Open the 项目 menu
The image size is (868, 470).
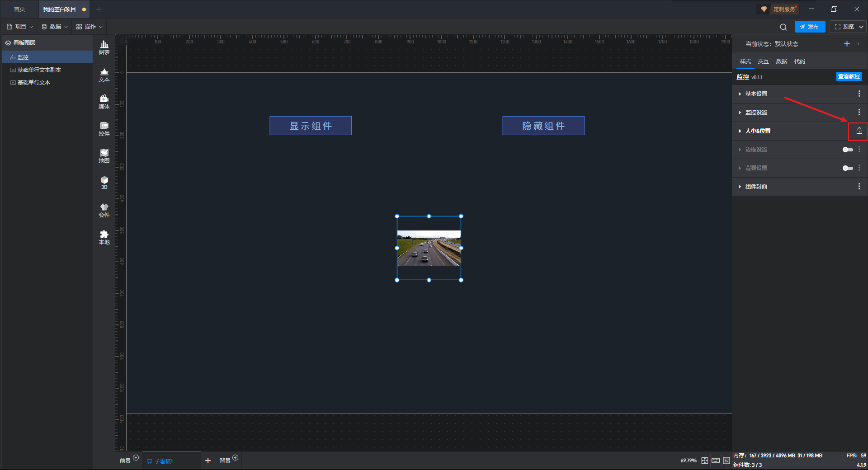[20, 27]
